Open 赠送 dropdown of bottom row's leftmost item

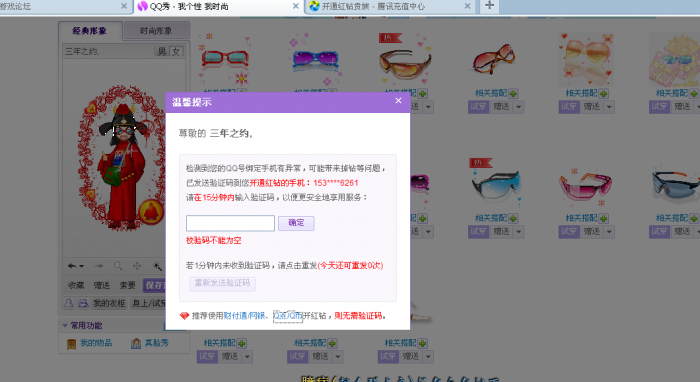(247, 357)
